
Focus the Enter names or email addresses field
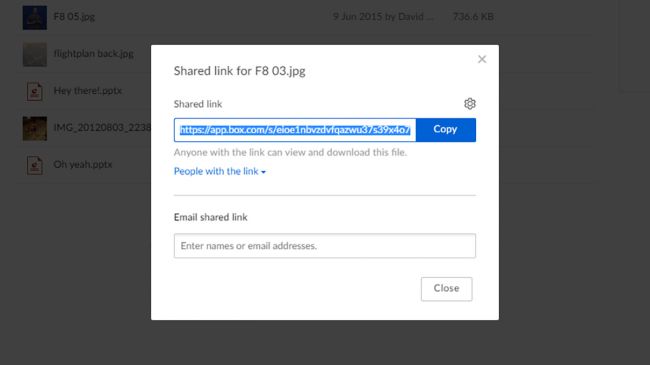pos(325,246)
